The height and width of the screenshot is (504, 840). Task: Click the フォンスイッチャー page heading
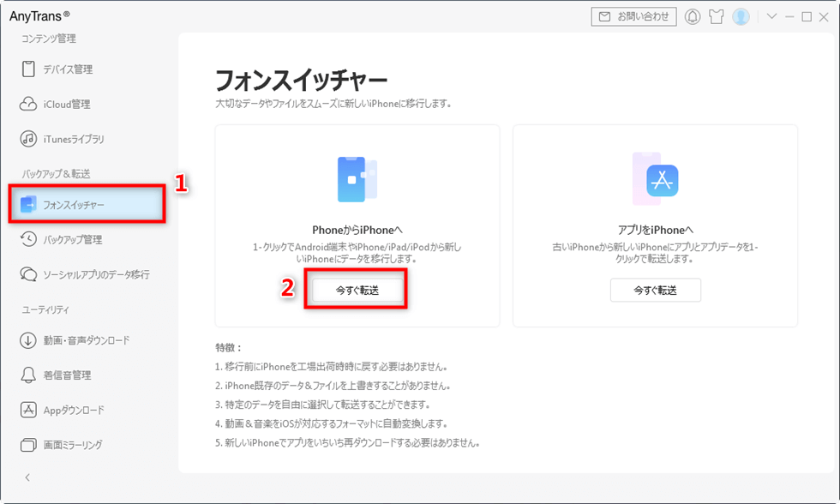(x=301, y=81)
